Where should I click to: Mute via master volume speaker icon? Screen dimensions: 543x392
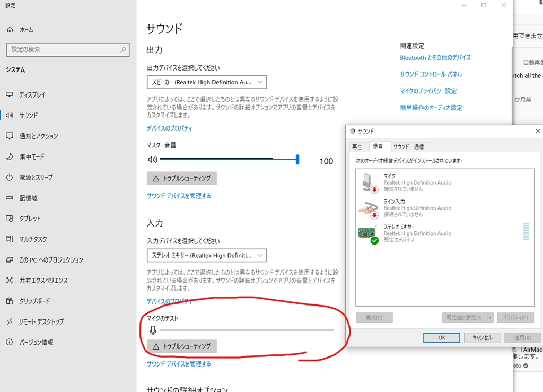point(153,159)
